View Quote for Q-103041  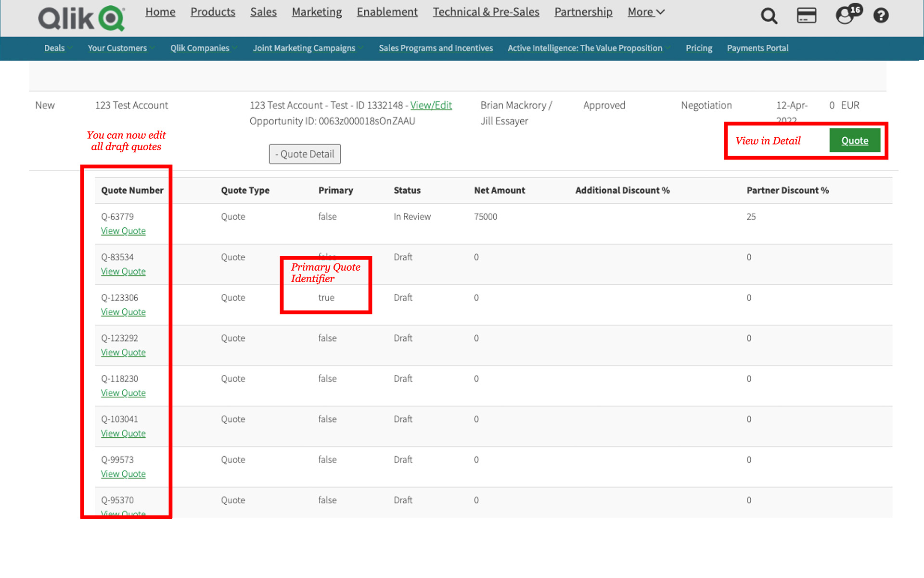click(123, 433)
